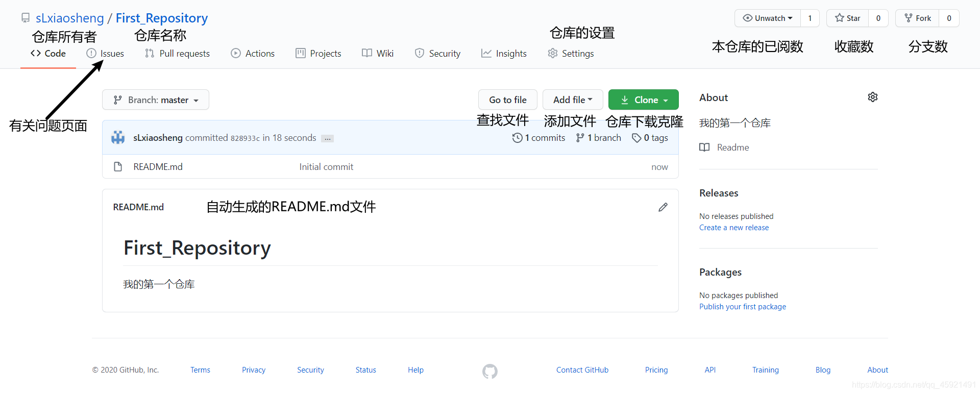Open footer Terms link
The width and height of the screenshot is (980, 394).
tap(200, 370)
